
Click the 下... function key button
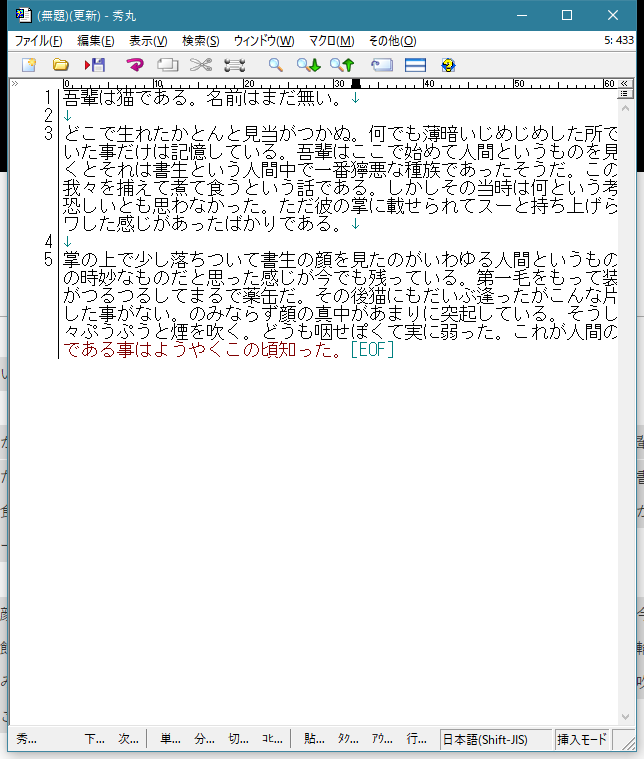pos(94,739)
